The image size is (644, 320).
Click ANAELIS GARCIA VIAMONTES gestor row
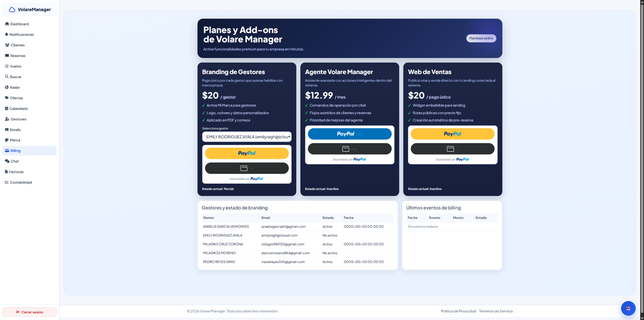[x=297, y=226]
